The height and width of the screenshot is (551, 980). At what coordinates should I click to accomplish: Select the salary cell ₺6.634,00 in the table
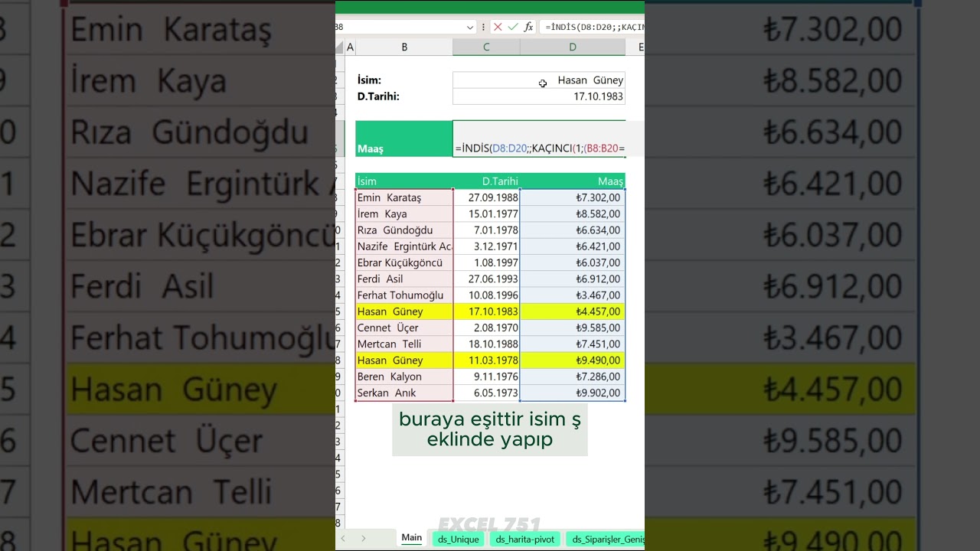click(573, 230)
